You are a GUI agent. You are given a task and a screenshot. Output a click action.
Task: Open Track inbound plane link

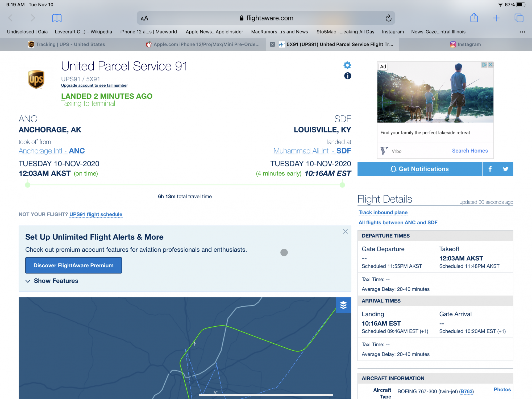(383, 212)
